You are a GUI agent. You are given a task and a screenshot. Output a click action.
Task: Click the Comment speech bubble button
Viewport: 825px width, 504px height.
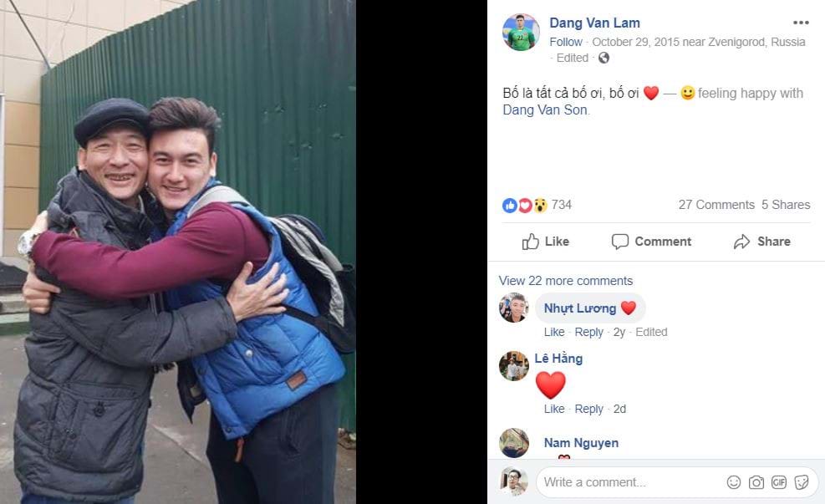click(651, 242)
